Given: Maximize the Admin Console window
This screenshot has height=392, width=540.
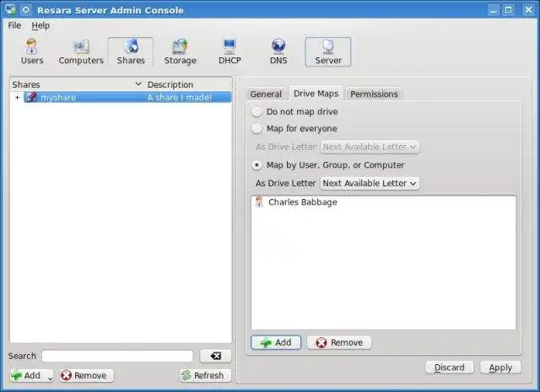Looking at the screenshot, I should (x=509, y=9).
